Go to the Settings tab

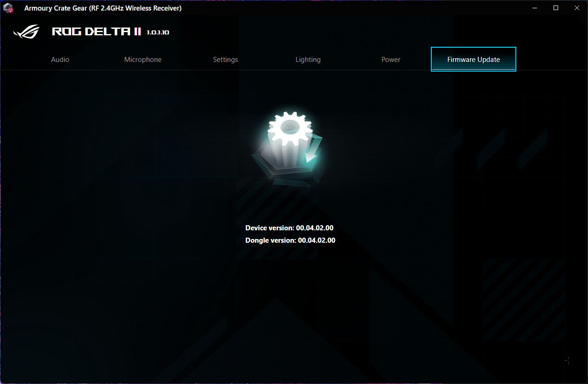click(x=226, y=60)
